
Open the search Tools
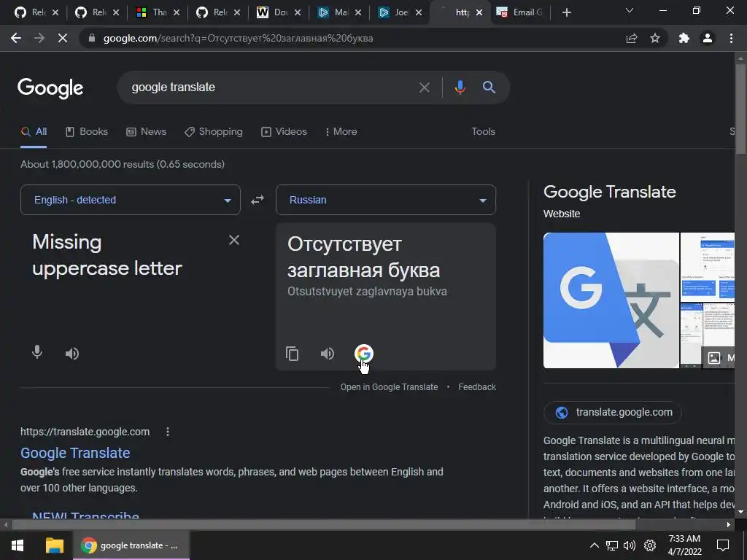[483, 131]
